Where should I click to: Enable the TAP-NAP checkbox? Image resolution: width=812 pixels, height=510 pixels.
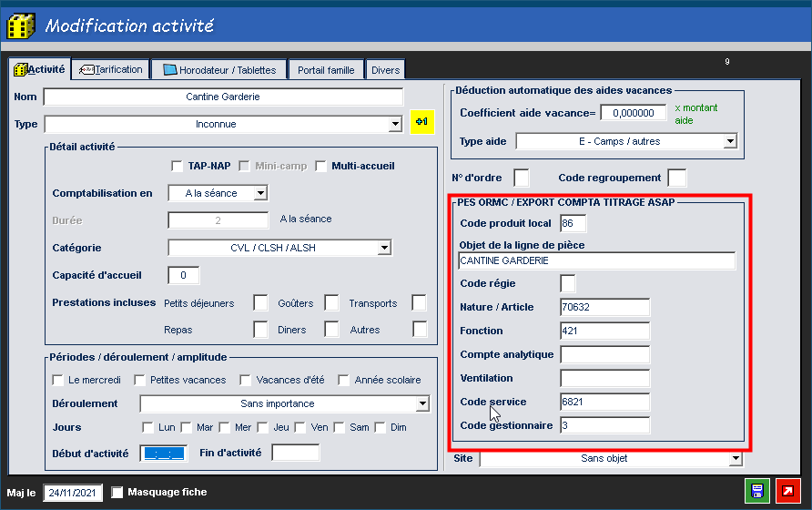pos(178,166)
